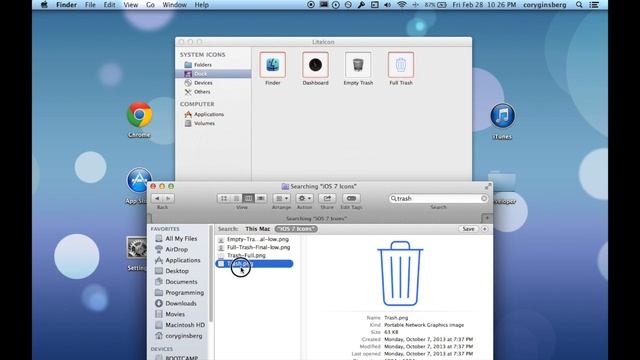
Task: Click the Settings gear desktop icon
Action: (137, 248)
